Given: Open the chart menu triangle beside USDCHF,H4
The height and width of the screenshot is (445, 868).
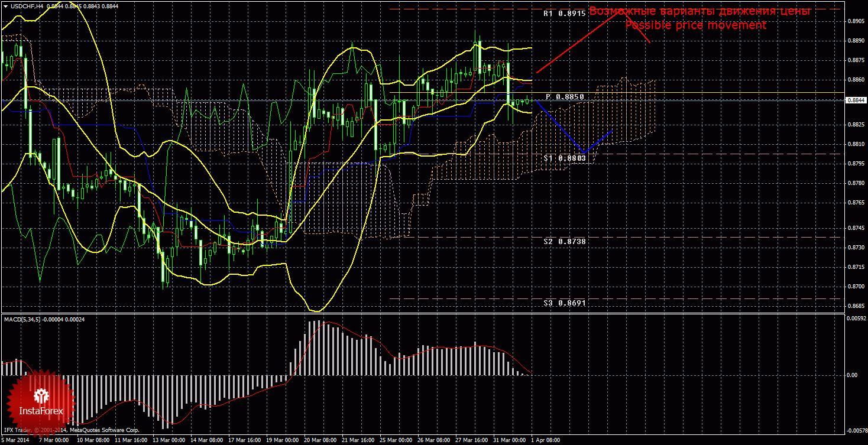Looking at the screenshot, I should (x=5, y=5).
